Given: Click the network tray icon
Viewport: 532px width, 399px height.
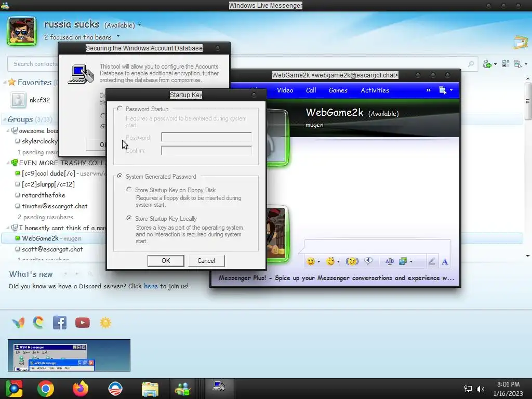Looking at the screenshot, I should 468,389.
